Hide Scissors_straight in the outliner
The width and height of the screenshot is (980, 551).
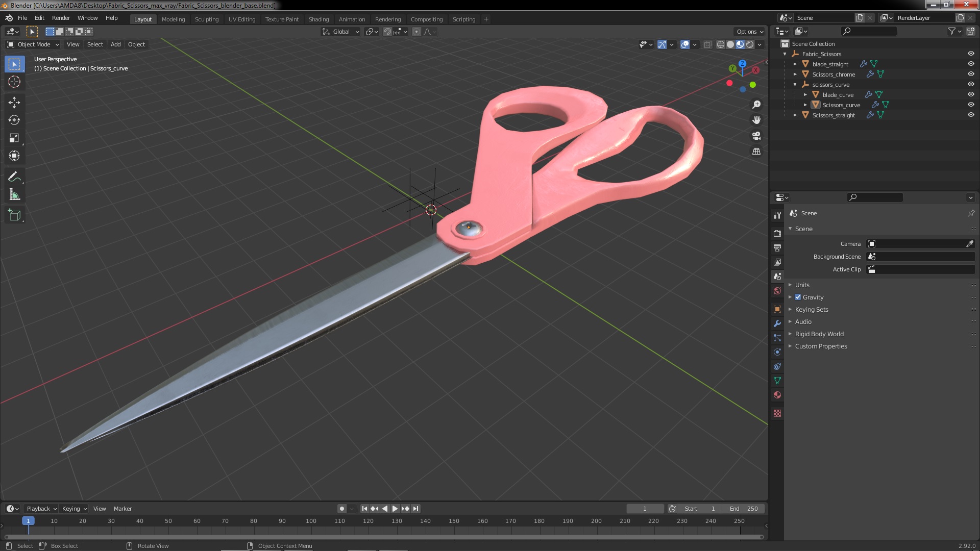971,115
